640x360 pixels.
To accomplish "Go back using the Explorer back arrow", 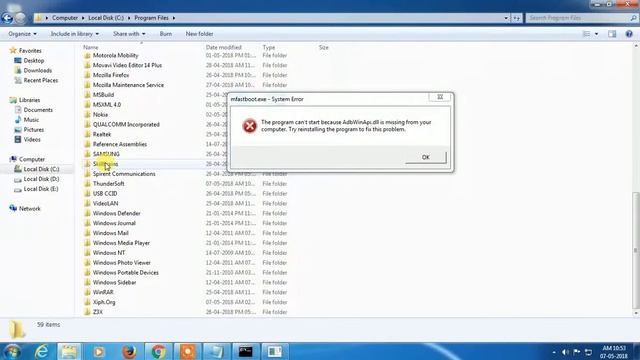I will point(7,18).
